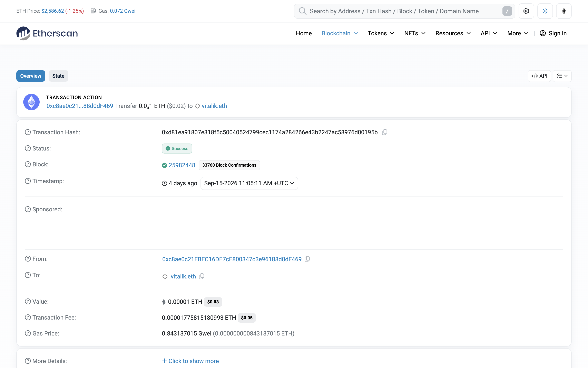Click the Sign In user icon

[x=542, y=33]
